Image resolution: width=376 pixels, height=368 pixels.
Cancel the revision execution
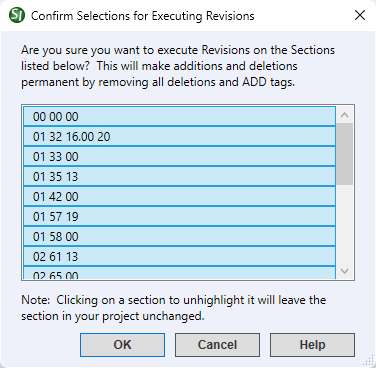217,345
